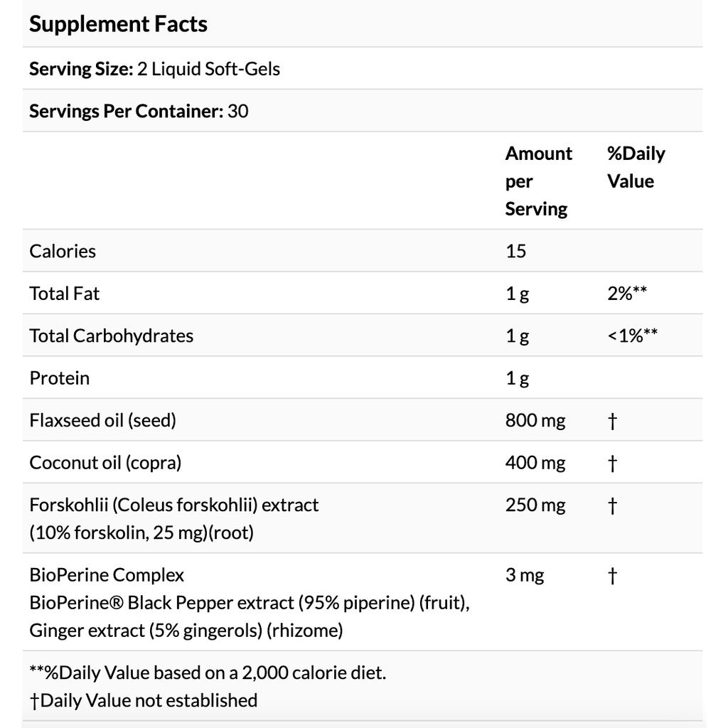Click the Protein row label

60,378
